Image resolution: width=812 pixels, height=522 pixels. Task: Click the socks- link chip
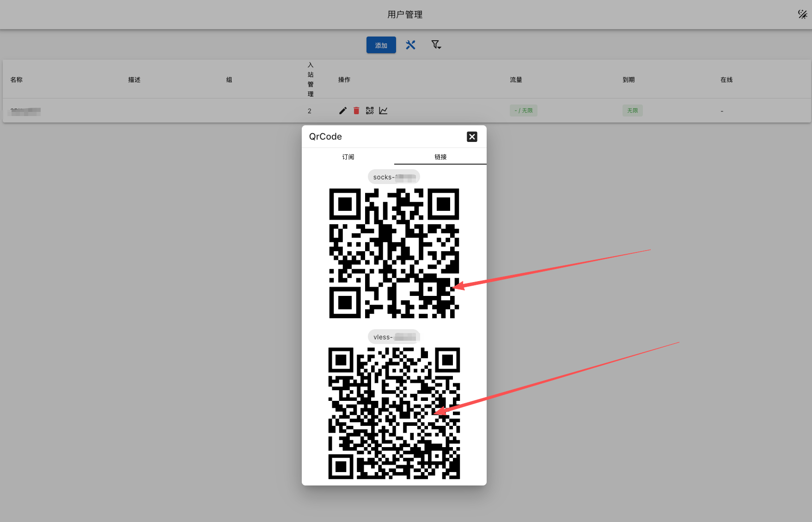click(x=394, y=177)
